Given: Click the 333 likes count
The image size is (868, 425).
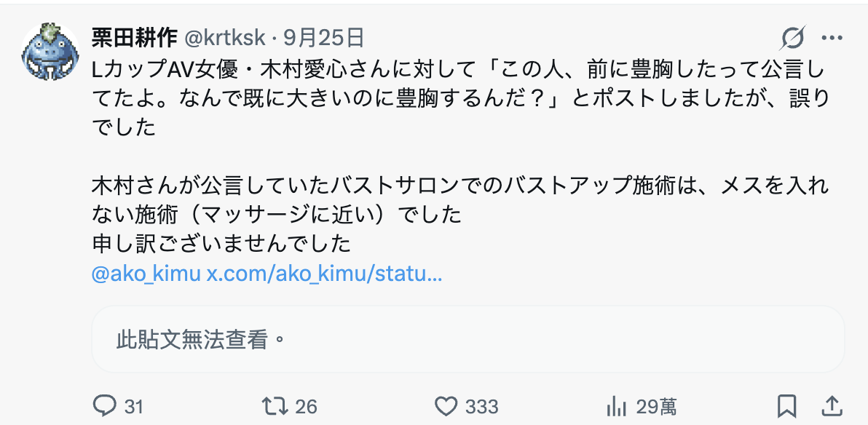Looking at the screenshot, I should click(x=481, y=408).
